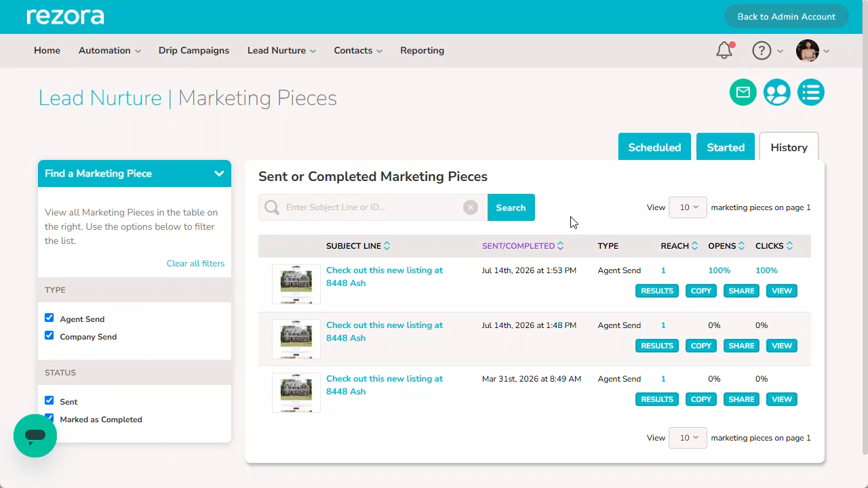Image resolution: width=868 pixels, height=488 pixels.
Task: Open the Reporting menu item
Action: (422, 50)
